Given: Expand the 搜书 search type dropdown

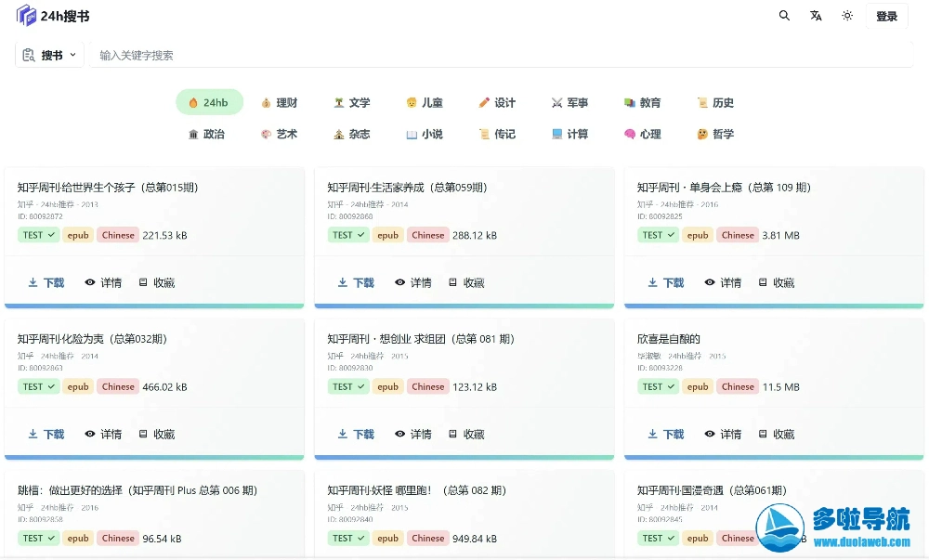Looking at the screenshot, I should pyautogui.click(x=49, y=55).
